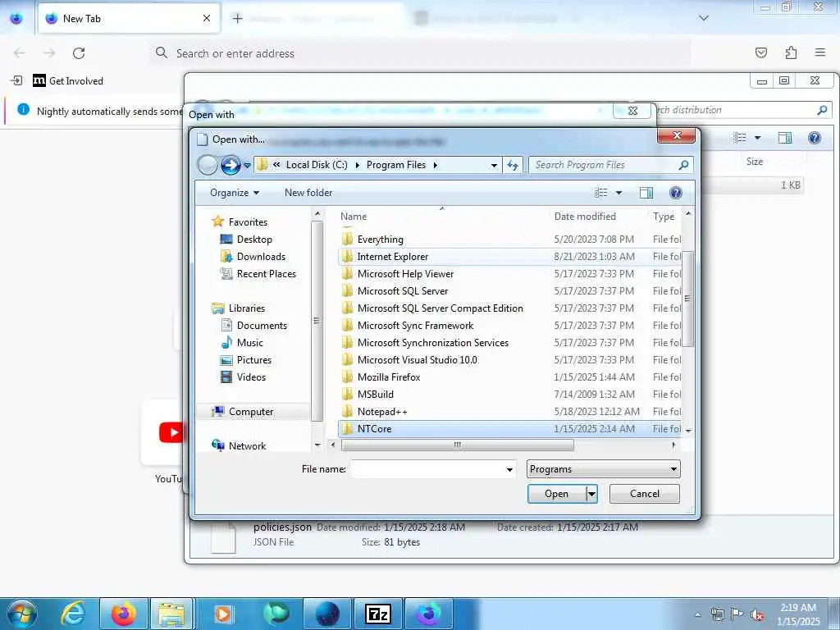The width and height of the screenshot is (840, 630).
Task: Open Get Involved bookmark
Action: click(68, 81)
